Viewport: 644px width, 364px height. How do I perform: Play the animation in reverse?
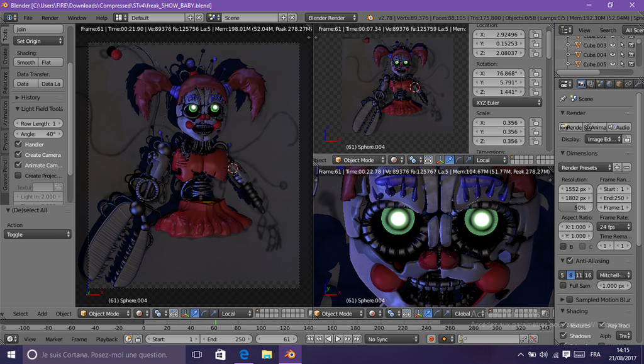click(328, 339)
